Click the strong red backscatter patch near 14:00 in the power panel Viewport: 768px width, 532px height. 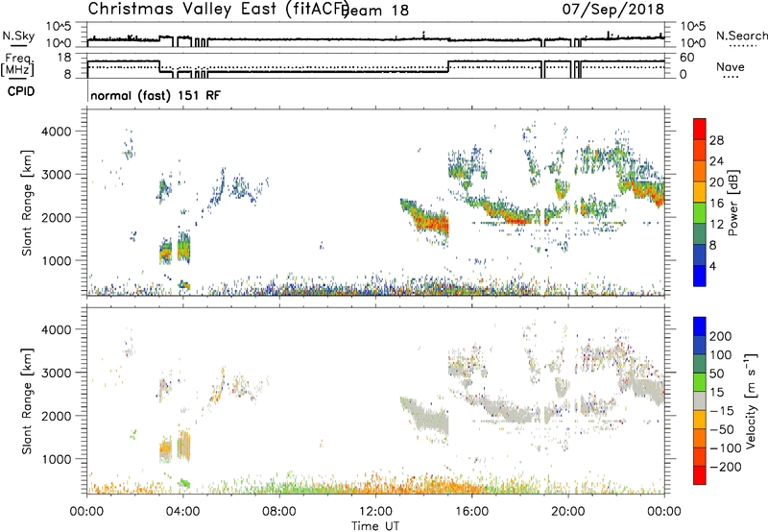tap(431, 222)
